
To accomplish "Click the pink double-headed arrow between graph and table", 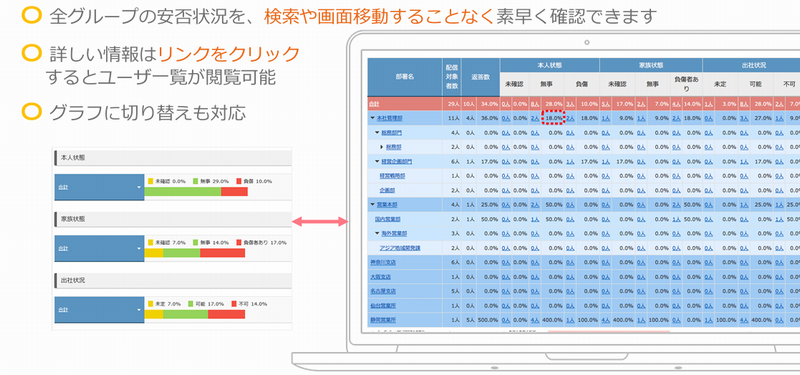I will pos(320,221).
